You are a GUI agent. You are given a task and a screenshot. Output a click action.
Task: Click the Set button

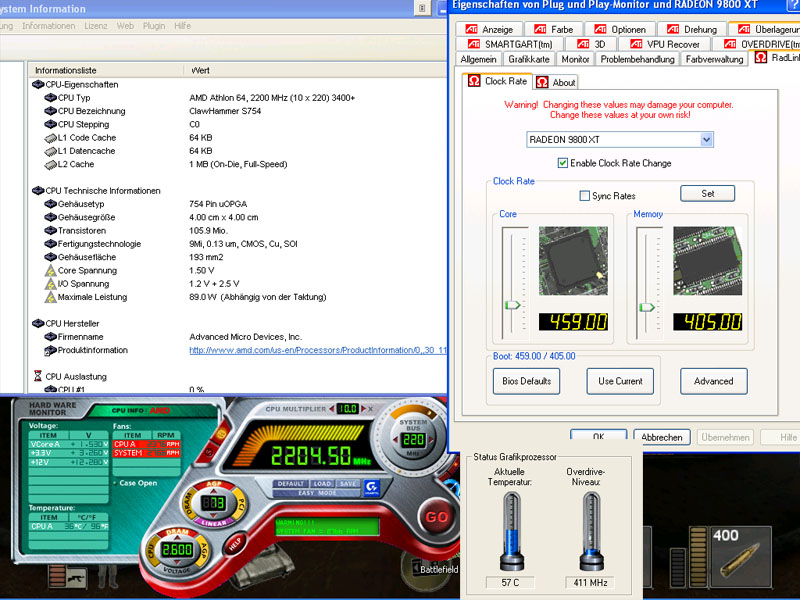pyautogui.click(x=707, y=193)
